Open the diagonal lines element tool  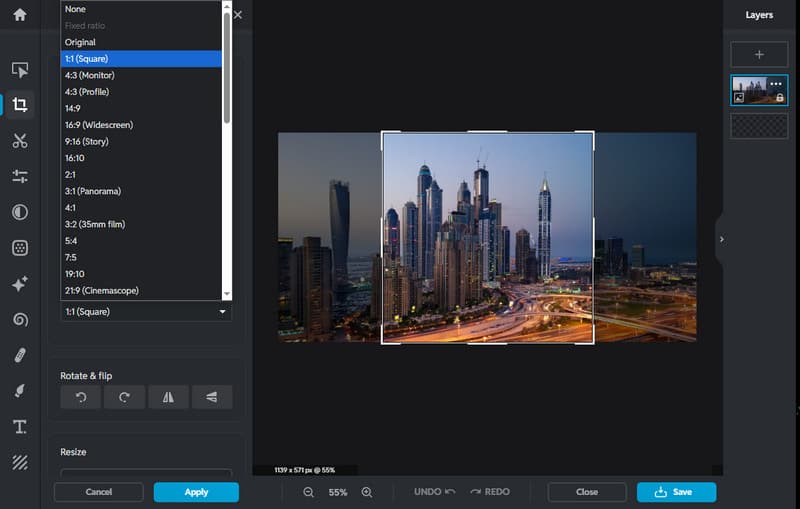pyautogui.click(x=20, y=462)
